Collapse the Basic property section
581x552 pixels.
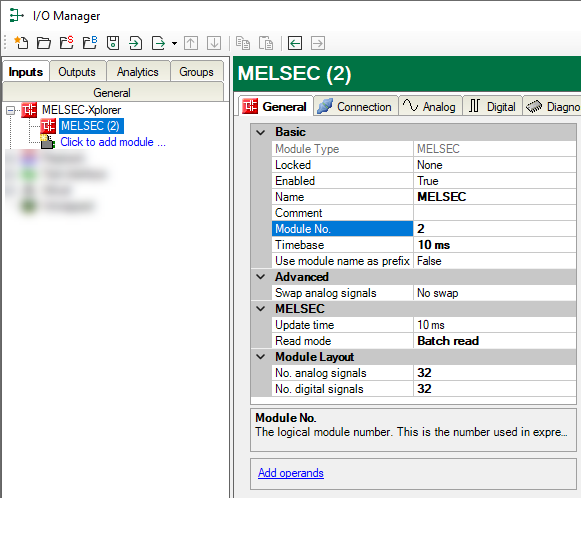tap(261, 132)
